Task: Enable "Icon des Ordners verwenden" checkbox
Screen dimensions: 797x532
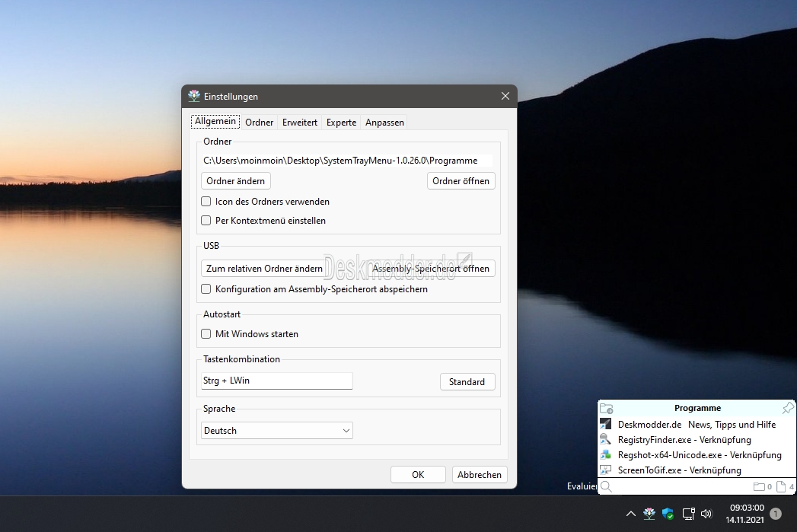Action: point(206,202)
